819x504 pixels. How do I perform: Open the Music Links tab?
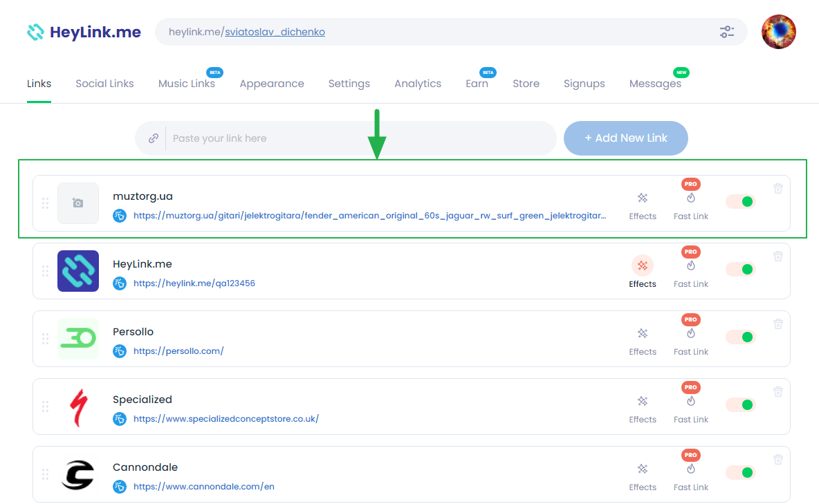point(187,84)
